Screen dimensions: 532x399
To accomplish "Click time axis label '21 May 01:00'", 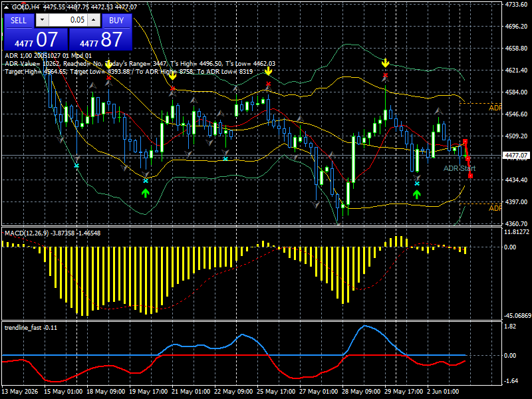I will [x=191, y=391].
